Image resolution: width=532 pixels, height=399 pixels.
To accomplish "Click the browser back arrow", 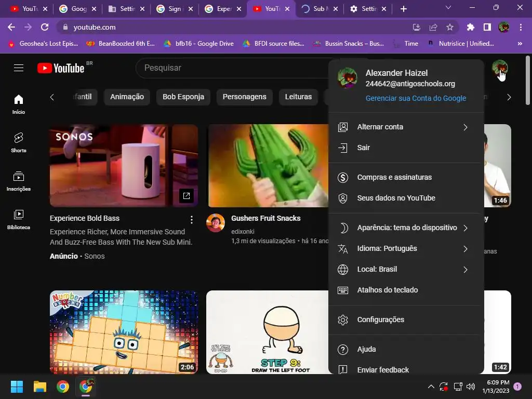I will [x=11, y=27].
